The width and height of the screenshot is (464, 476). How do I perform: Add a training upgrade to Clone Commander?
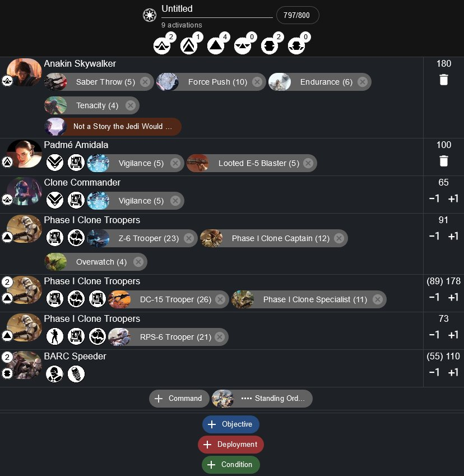click(54, 201)
